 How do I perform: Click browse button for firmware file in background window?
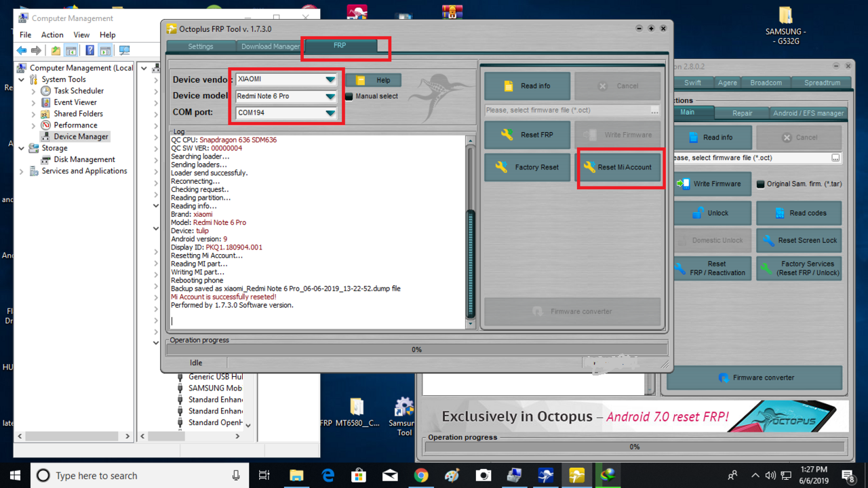pos(835,158)
